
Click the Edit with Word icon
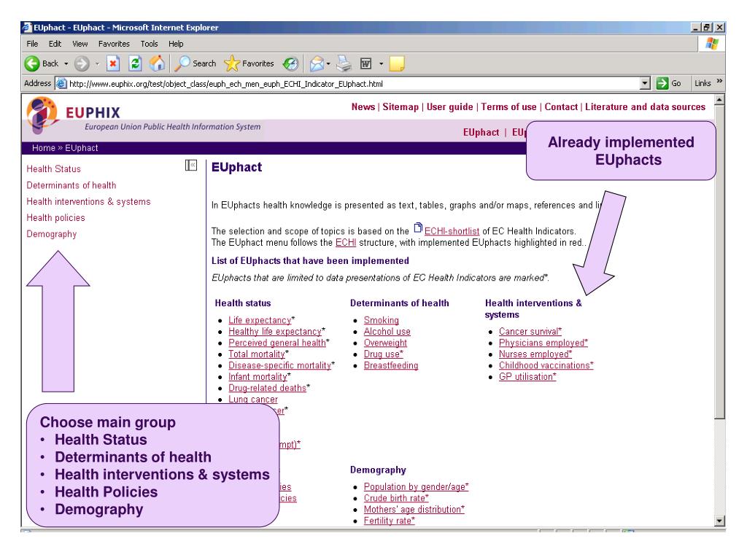pyautogui.click(x=366, y=63)
